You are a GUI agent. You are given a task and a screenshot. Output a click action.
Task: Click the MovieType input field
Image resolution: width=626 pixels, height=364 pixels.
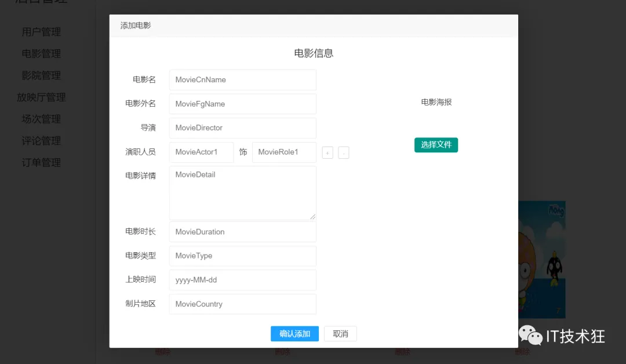pyautogui.click(x=243, y=256)
